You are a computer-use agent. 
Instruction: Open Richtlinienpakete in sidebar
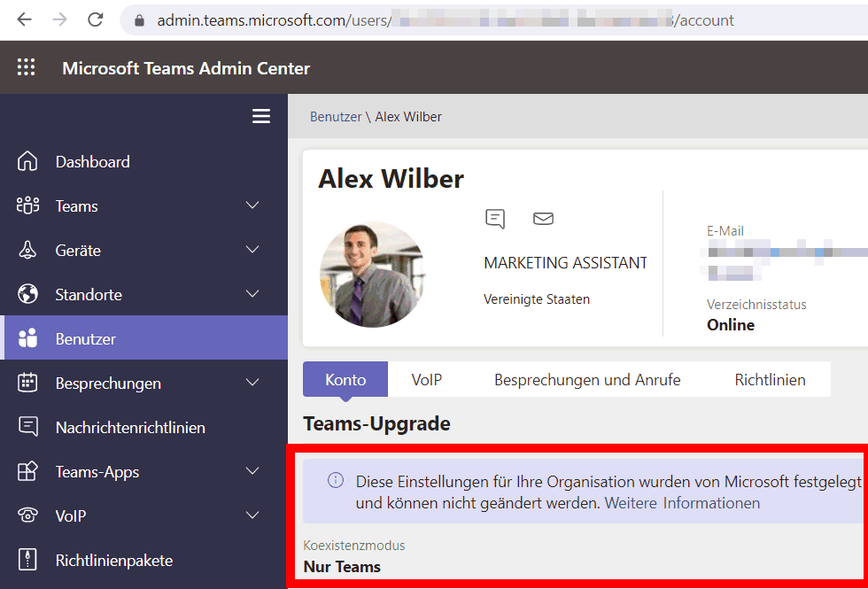[x=143, y=560]
